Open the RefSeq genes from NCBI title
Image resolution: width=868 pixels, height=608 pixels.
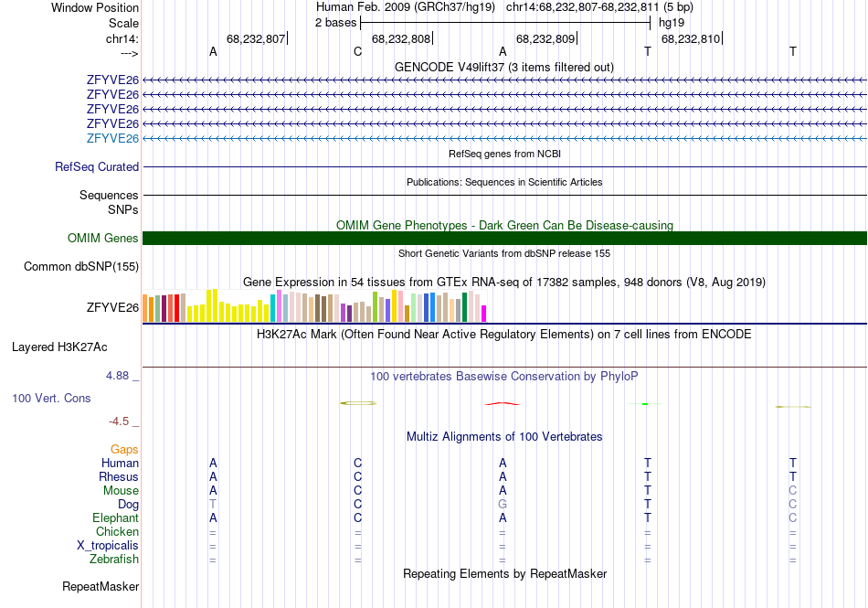point(504,154)
